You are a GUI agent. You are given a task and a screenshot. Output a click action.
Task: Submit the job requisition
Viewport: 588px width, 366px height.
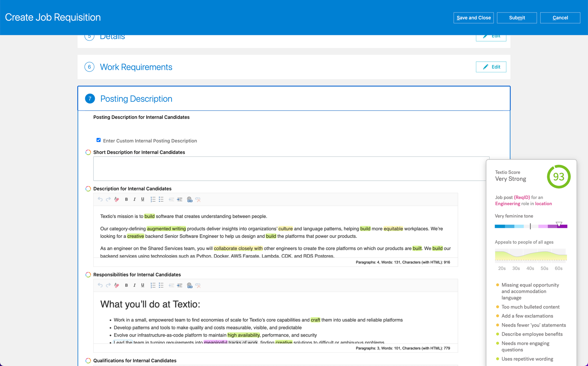click(x=517, y=18)
